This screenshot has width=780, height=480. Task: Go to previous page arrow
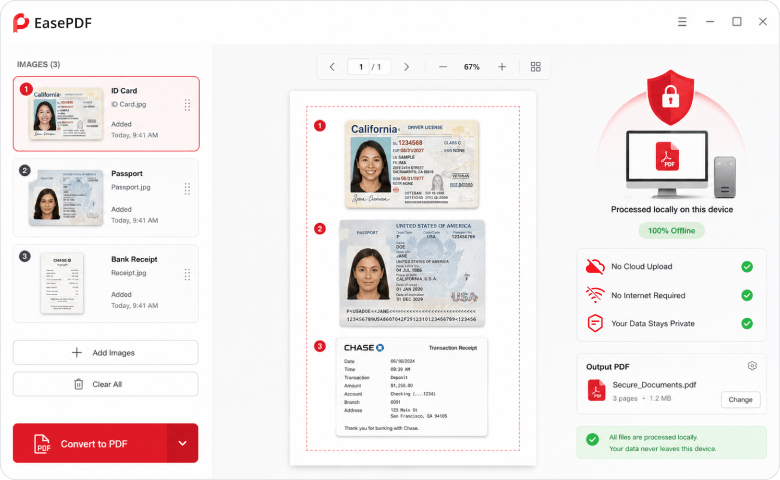[x=332, y=67]
